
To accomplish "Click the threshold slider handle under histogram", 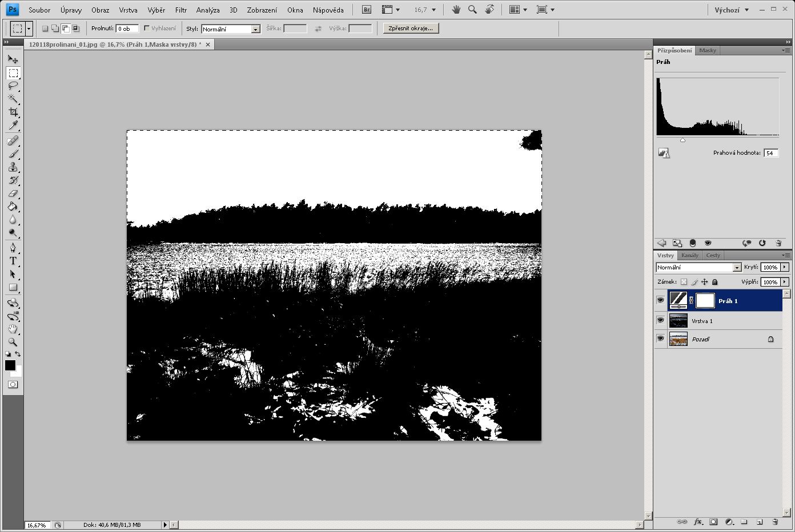I will coord(682,140).
